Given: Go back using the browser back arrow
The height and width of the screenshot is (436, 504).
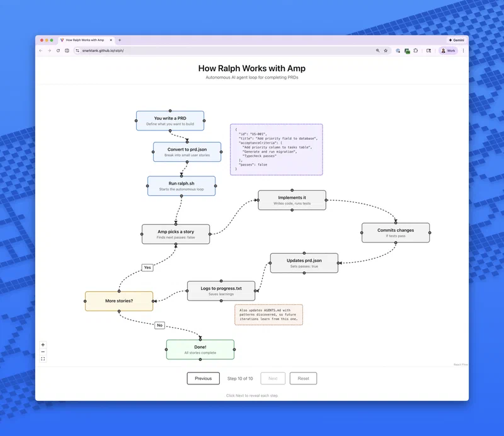Looking at the screenshot, I should click(x=40, y=50).
